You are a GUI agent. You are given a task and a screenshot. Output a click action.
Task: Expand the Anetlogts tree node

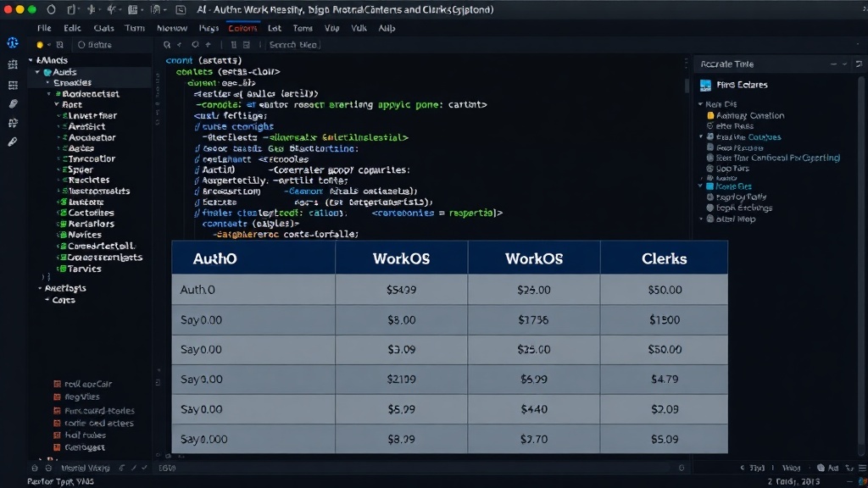(40, 288)
